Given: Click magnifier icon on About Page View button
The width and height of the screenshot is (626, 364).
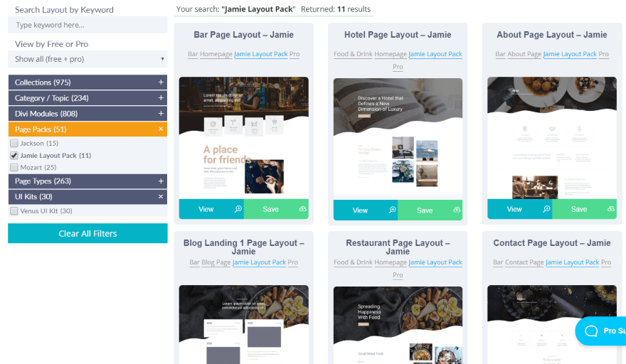Looking at the screenshot, I should (546, 209).
